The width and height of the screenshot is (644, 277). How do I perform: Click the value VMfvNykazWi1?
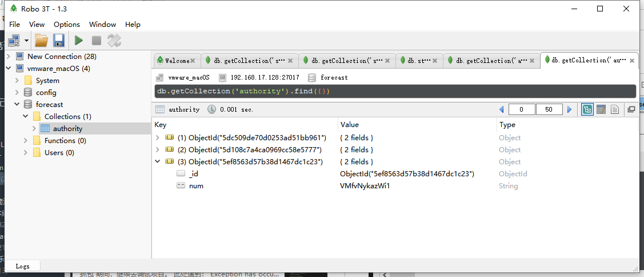tap(365, 186)
